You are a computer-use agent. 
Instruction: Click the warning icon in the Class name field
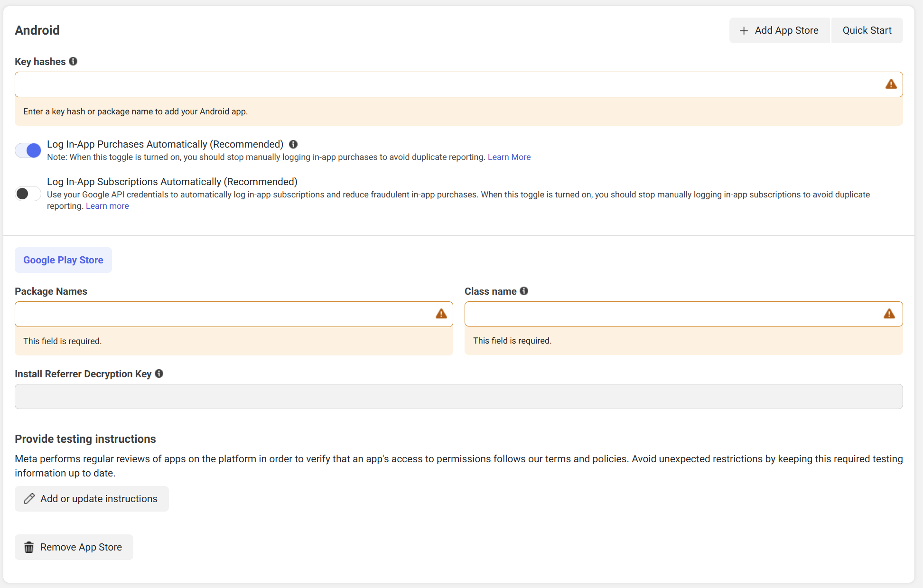[x=889, y=314]
